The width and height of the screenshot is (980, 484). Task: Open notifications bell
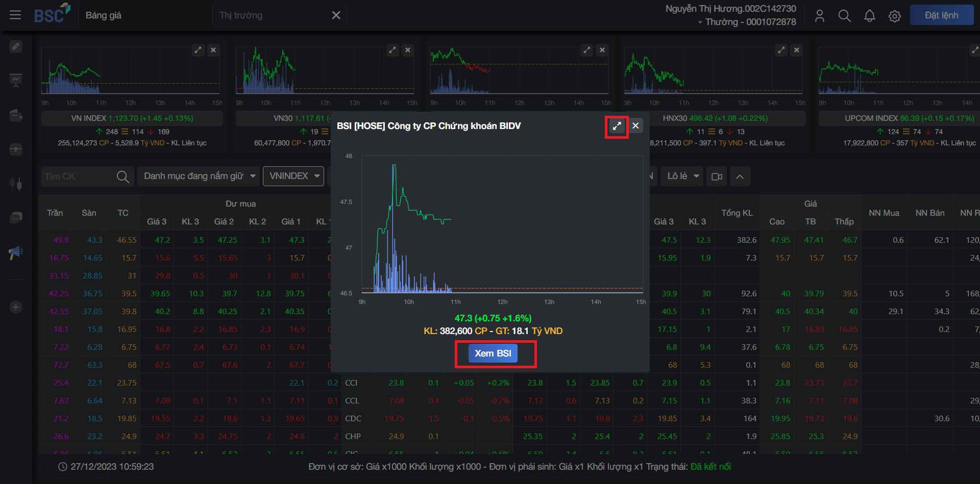pyautogui.click(x=870, y=16)
